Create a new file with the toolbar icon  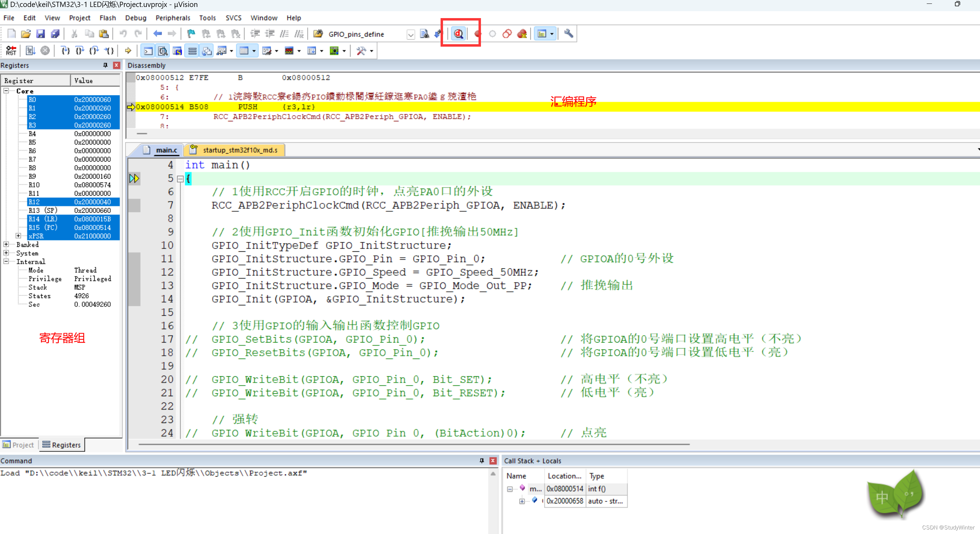tap(11, 34)
